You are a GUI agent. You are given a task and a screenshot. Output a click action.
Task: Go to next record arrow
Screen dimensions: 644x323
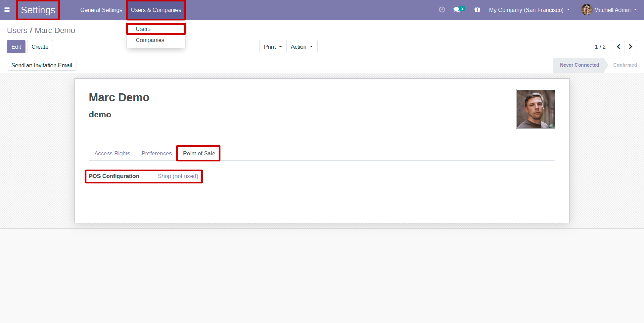point(631,47)
